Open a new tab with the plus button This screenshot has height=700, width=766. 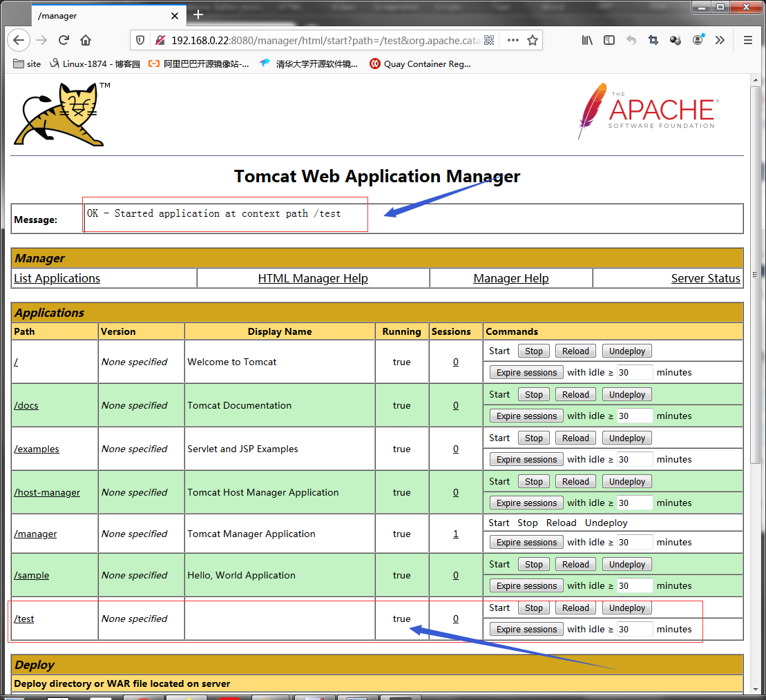[x=198, y=14]
